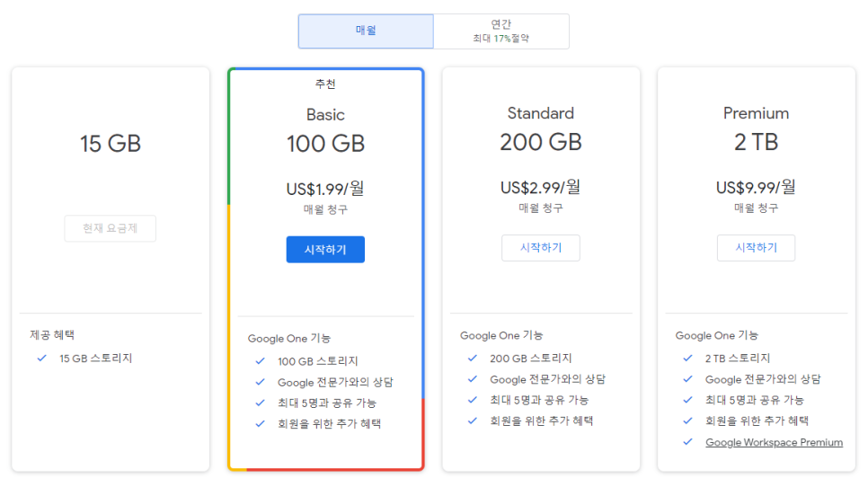Viewport: 868px width, 487px height.
Task: Click the checkmark beside Google Workspace Premium
Action: pyautogui.click(x=687, y=441)
